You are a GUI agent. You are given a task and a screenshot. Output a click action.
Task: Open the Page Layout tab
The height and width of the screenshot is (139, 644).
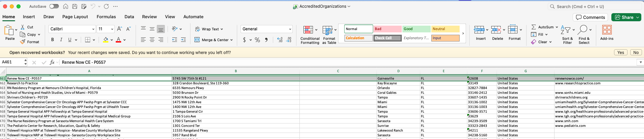coord(75,17)
